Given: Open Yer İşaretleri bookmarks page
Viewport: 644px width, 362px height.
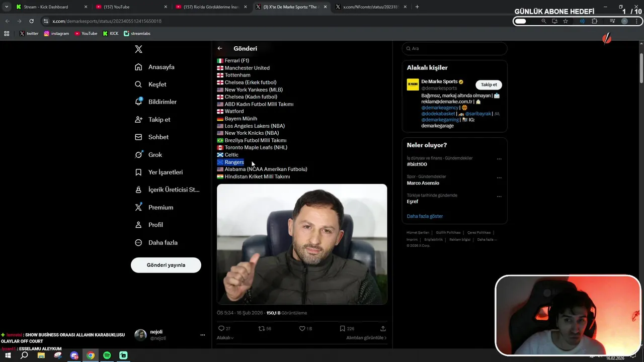Looking at the screenshot, I should coord(159,172).
